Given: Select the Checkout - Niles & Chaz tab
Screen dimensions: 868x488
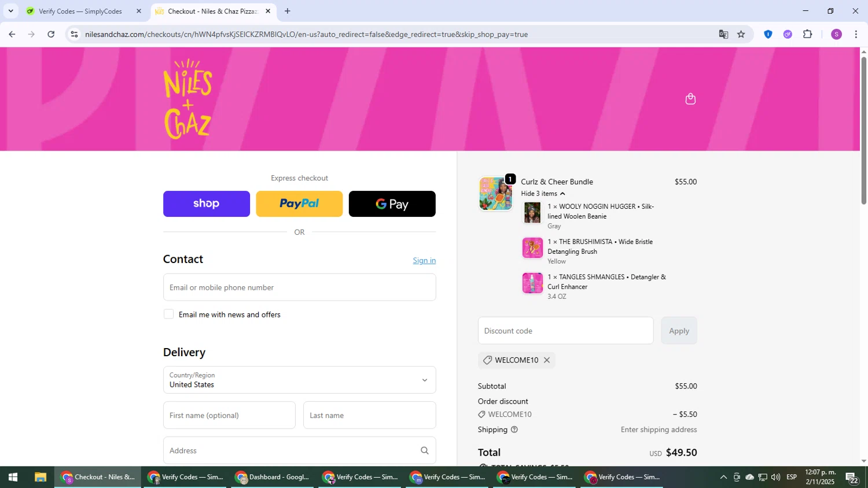Looking at the screenshot, I should [212, 11].
